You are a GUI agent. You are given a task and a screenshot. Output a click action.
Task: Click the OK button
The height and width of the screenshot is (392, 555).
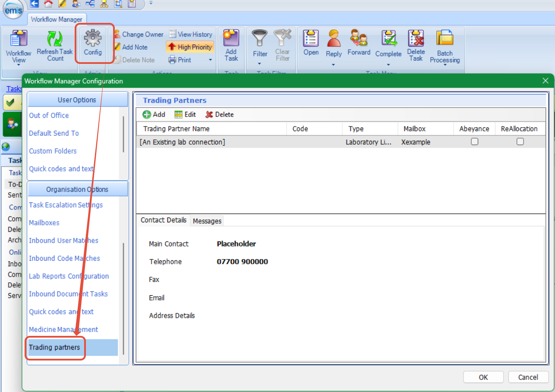483,377
